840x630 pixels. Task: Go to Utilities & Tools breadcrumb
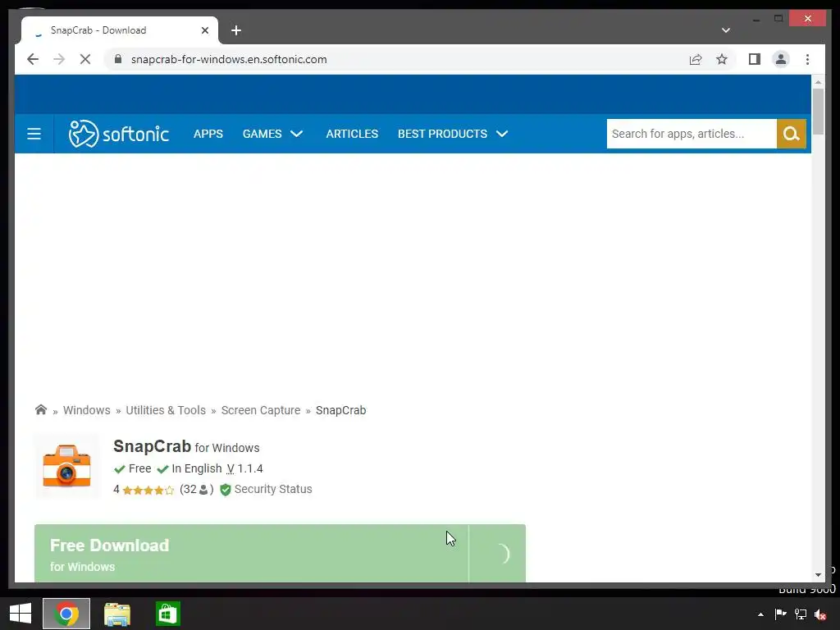point(166,410)
